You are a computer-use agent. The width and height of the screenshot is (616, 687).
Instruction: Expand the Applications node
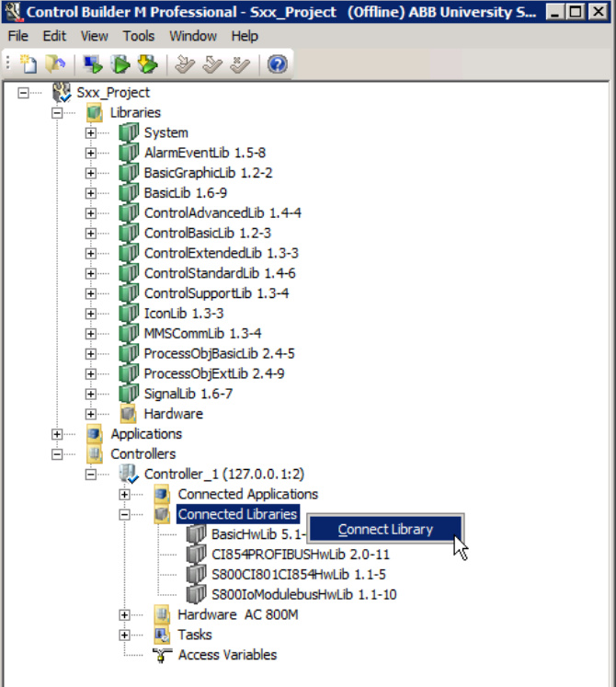57,434
